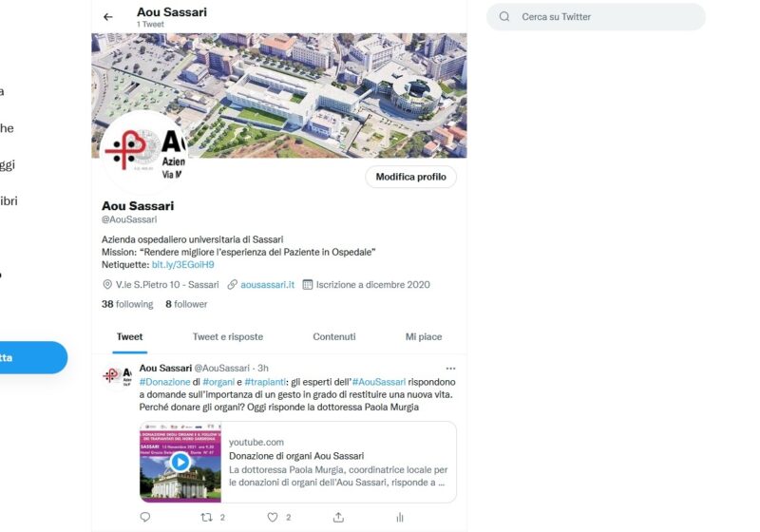View tweet analytics bar chart icon

(400, 517)
